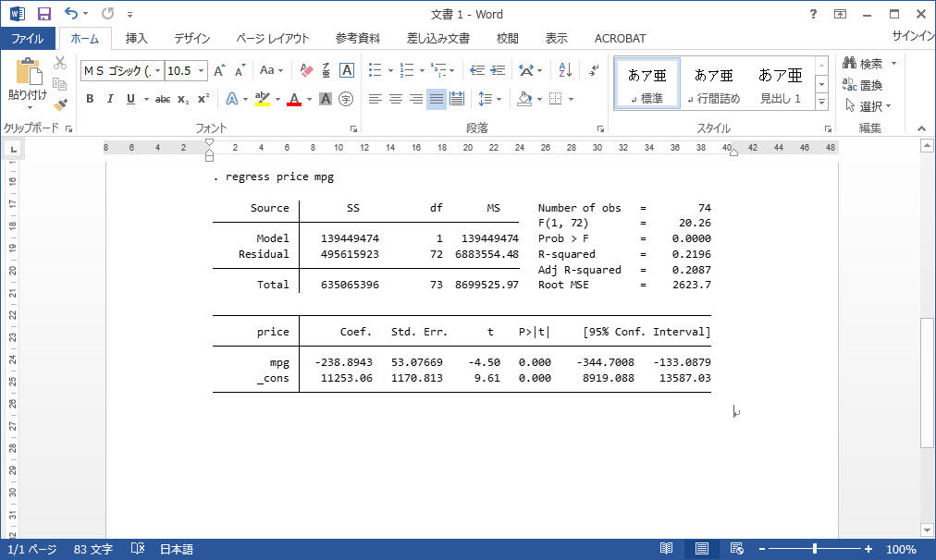Click the 100% zoom level

click(x=901, y=549)
